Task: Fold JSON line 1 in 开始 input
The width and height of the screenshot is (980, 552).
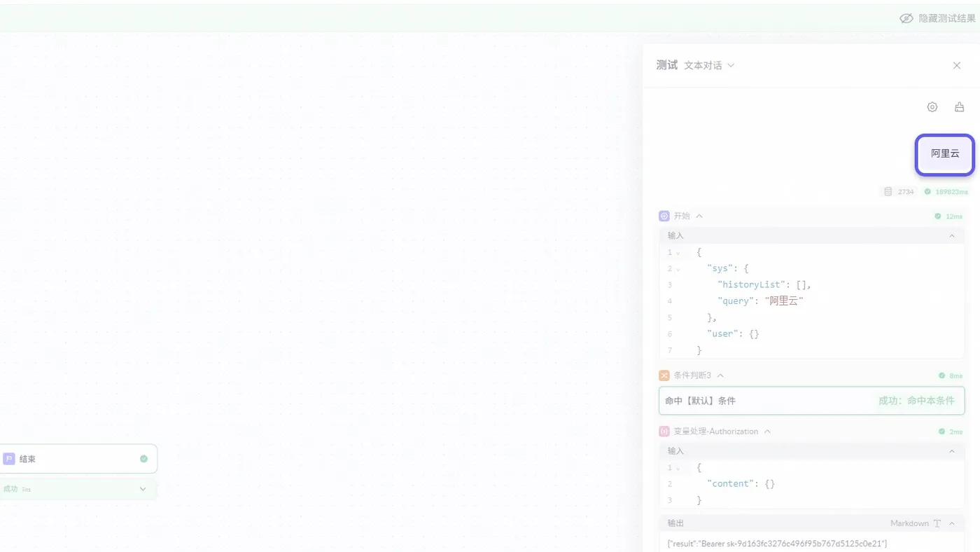Action: click(678, 253)
